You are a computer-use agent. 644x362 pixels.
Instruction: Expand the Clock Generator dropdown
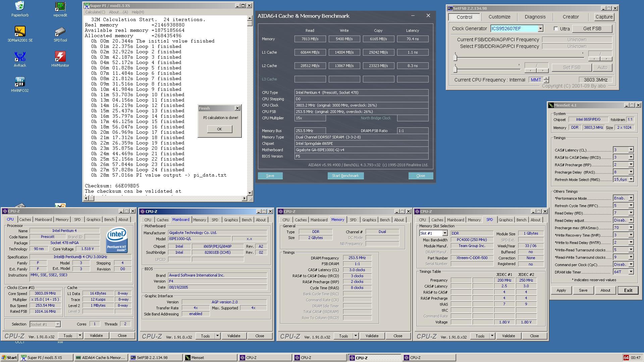[x=540, y=29]
